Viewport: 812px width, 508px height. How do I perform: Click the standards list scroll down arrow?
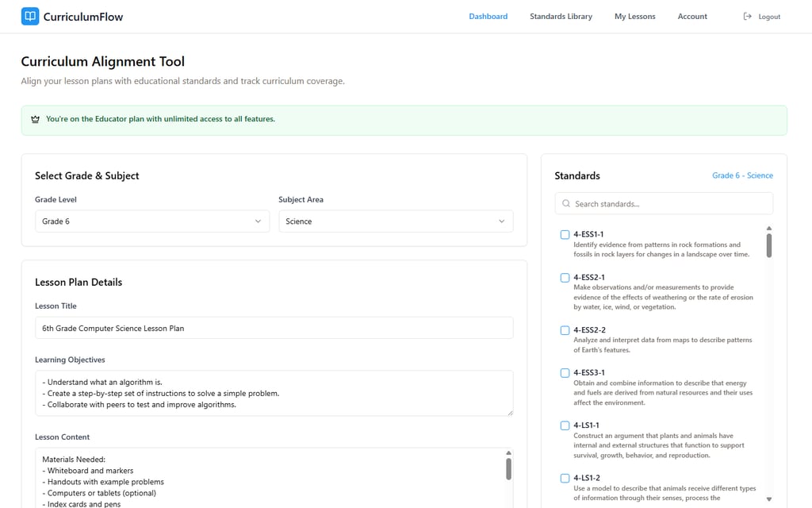coord(769,499)
